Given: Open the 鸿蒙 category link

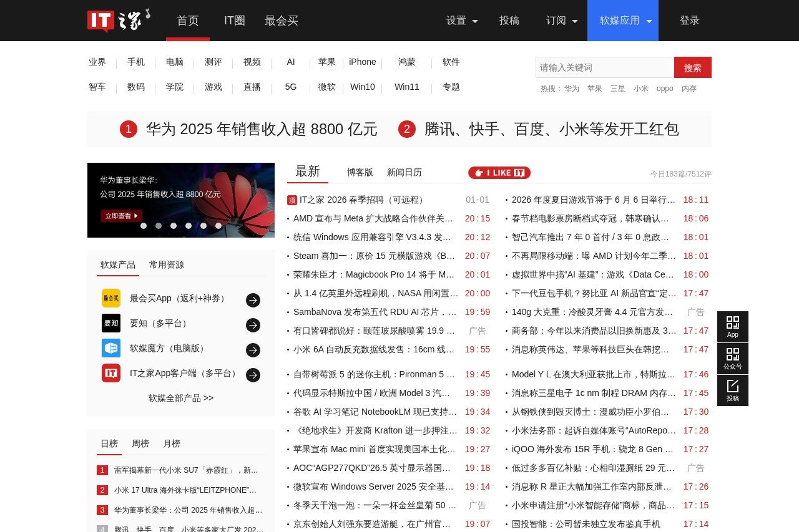Looking at the screenshot, I should click(407, 62).
